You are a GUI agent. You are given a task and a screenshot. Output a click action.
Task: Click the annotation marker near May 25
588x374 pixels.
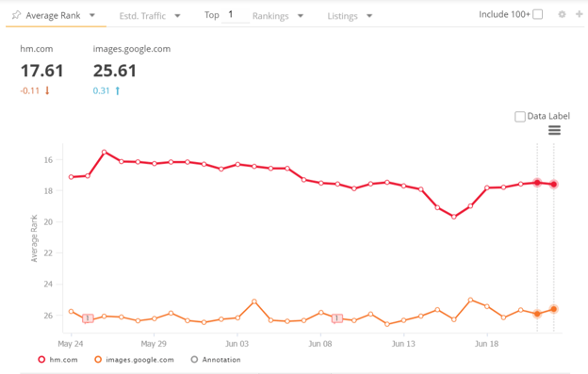point(88,318)
